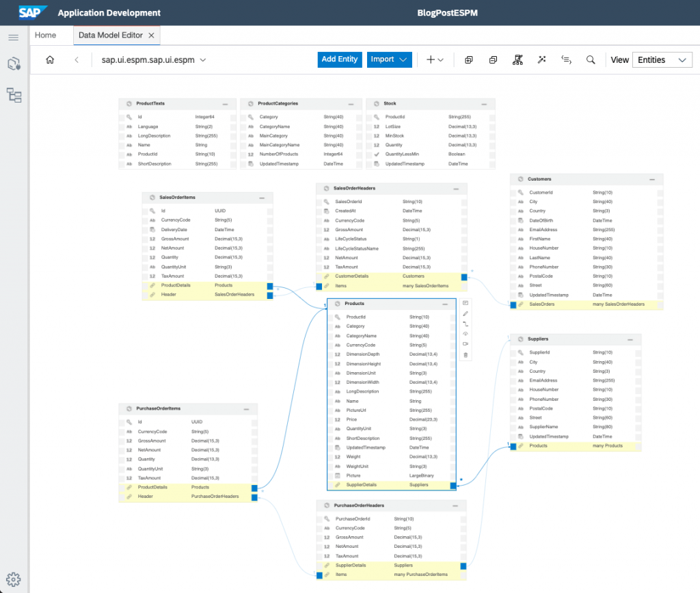Select the Products association in Suppliers
This screenshot has width=700, height=593.
[x=576, y=446]
